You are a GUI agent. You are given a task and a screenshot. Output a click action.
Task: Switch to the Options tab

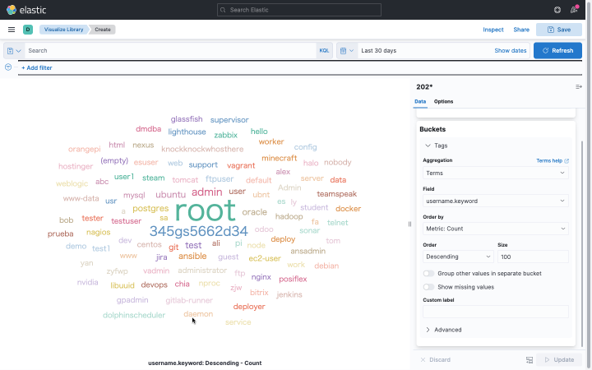[443, 101]
